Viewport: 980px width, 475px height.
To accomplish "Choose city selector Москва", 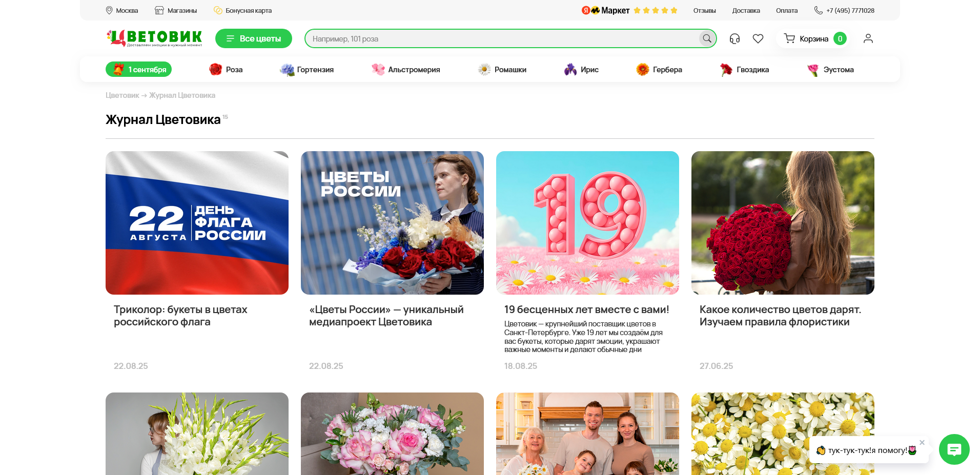I will point(122,10).
